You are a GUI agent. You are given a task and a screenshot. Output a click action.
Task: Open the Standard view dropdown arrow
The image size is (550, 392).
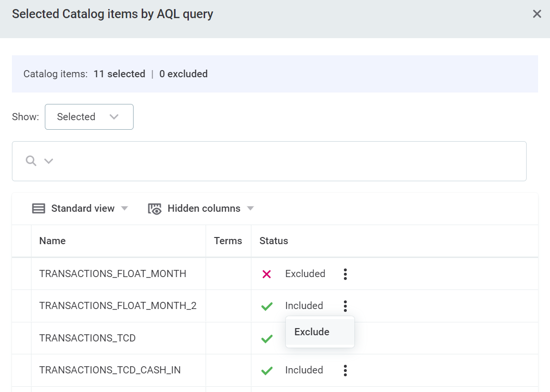[x=125, y=208]
